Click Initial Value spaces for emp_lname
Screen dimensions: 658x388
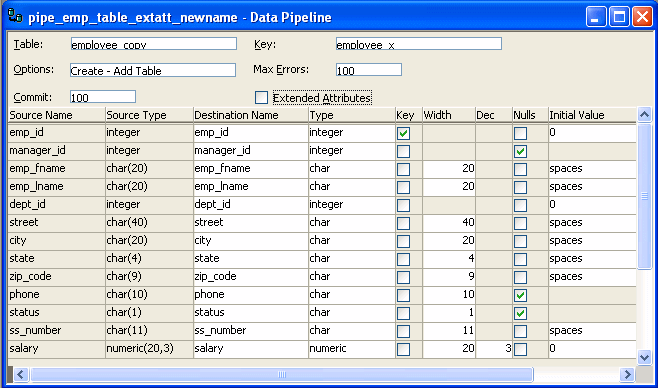pos(592,187)
